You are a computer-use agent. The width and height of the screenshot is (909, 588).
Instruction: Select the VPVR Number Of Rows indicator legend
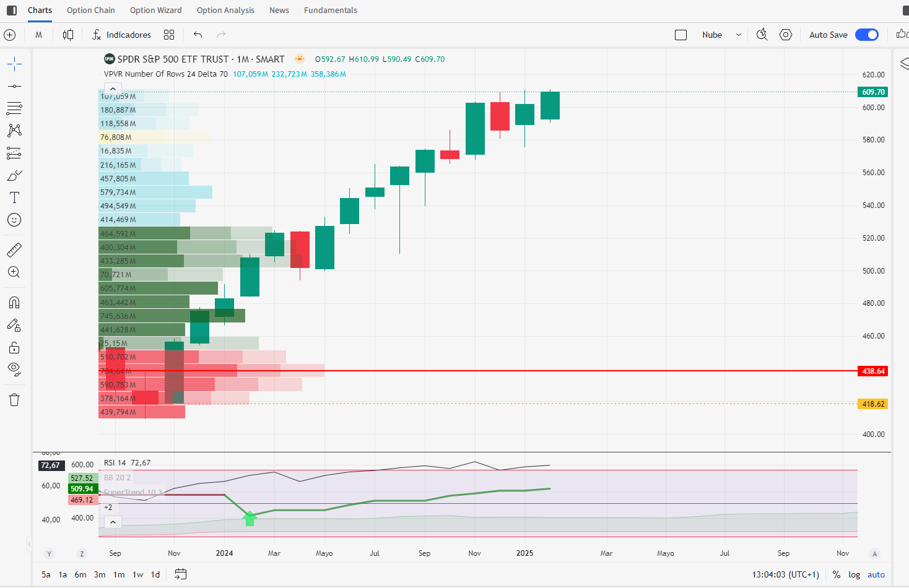pyautogui.click(x=166, y=74)
